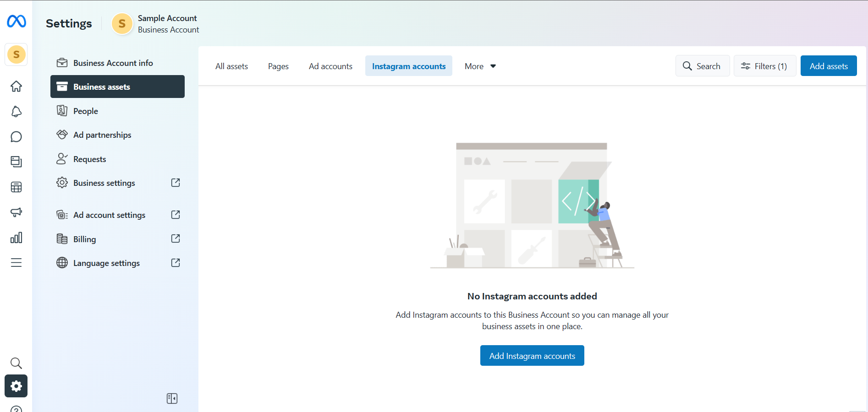Open the inbox chat bubble icon

pyautogui.click(x=16, y=136)
